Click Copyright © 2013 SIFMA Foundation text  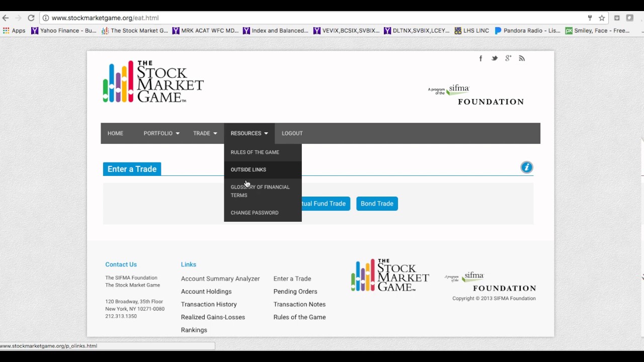click(x=494, y=299)
